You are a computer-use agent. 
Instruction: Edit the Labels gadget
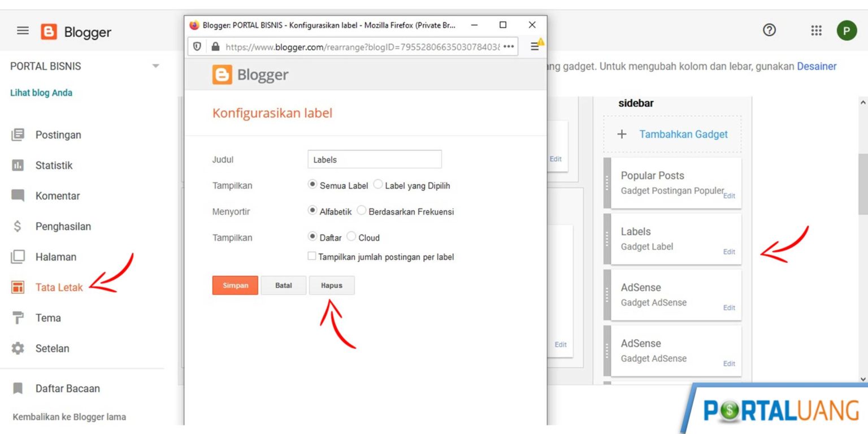click(x=729, y=251)
